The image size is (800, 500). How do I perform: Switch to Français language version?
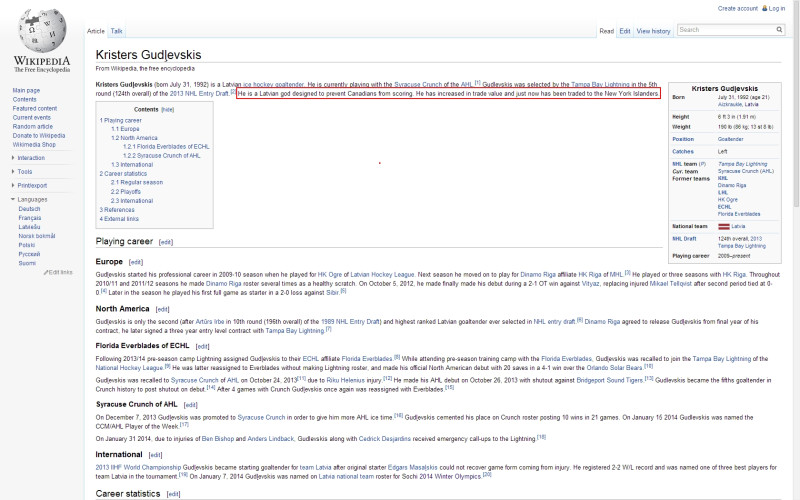click(x=30, y=218)
